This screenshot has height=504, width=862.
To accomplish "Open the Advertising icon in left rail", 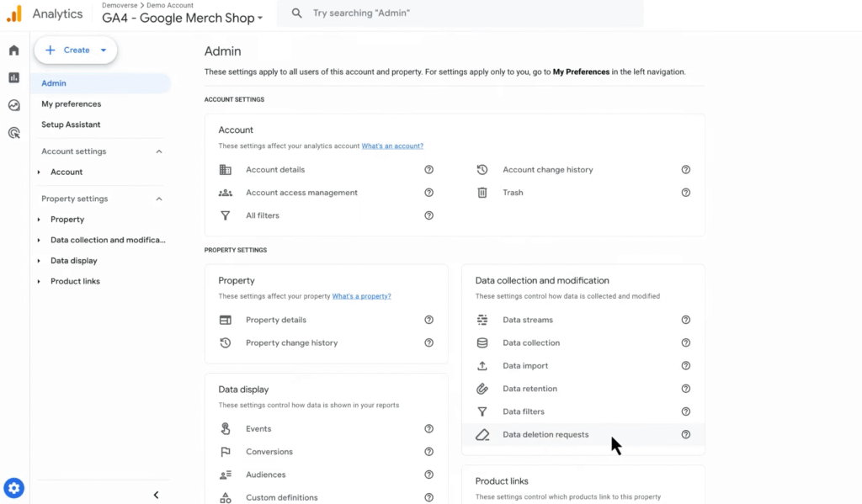I will coord(13,132).
